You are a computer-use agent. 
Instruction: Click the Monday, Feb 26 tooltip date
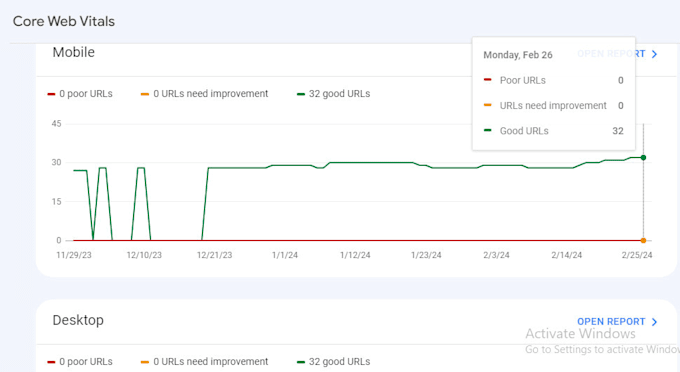click(x=518, y=55)
